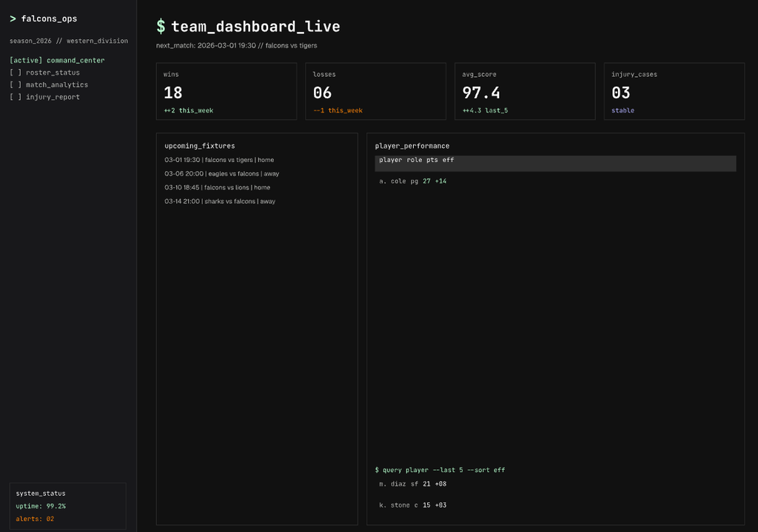The height and width of the screenshot is (532, 758).
Task: Open the losses stat card
Action: [375, 91]
